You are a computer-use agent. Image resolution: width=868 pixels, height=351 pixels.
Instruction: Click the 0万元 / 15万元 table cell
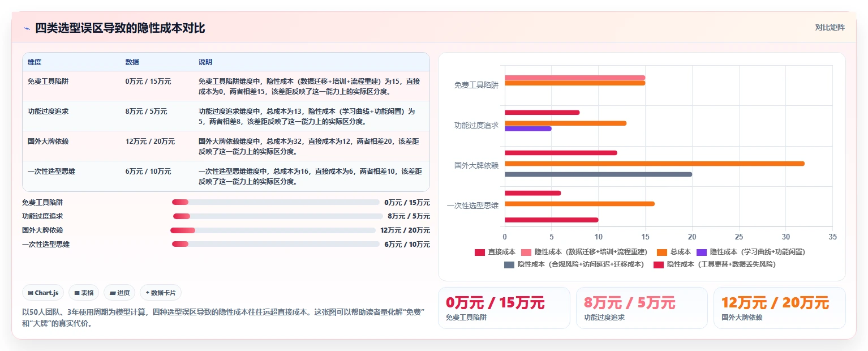point(148,82)
